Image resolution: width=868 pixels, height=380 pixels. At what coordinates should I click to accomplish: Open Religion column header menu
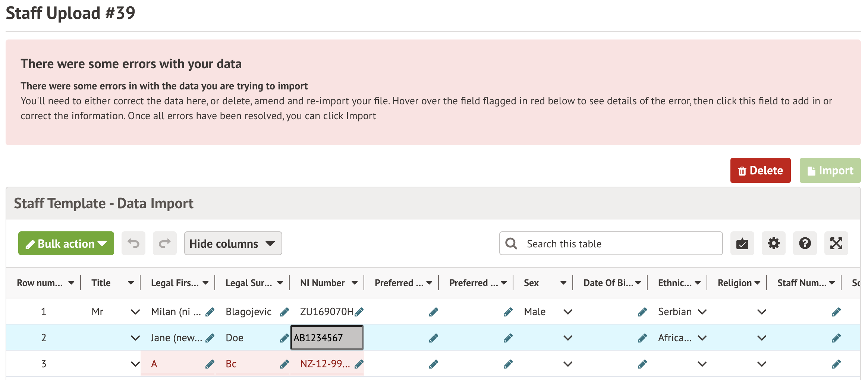click(x=757, y=283)
